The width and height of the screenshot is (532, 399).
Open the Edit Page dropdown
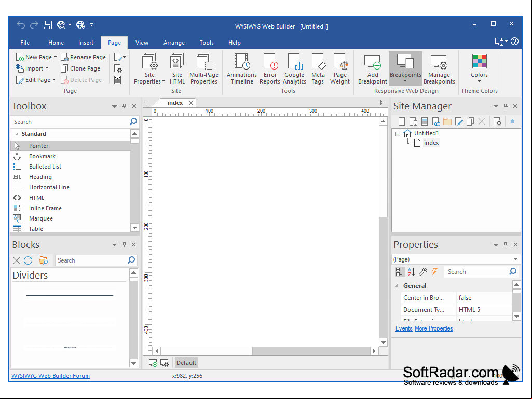[x=54, y=80]
